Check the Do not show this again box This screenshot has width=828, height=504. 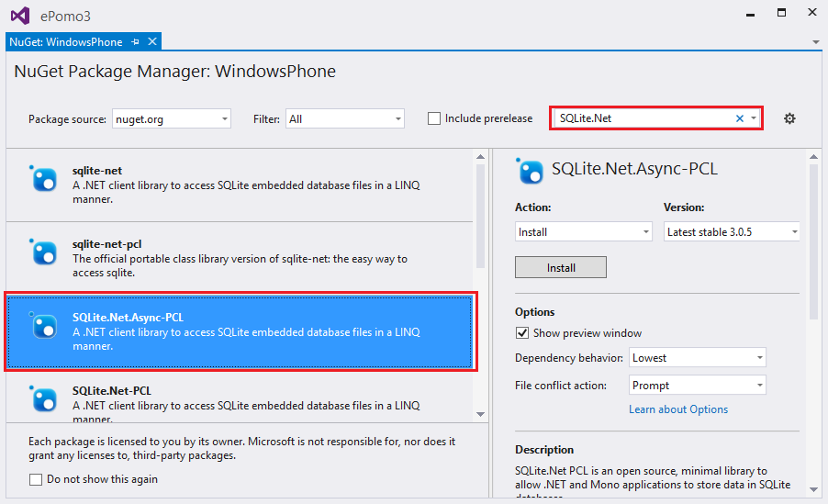coord(36,479)
